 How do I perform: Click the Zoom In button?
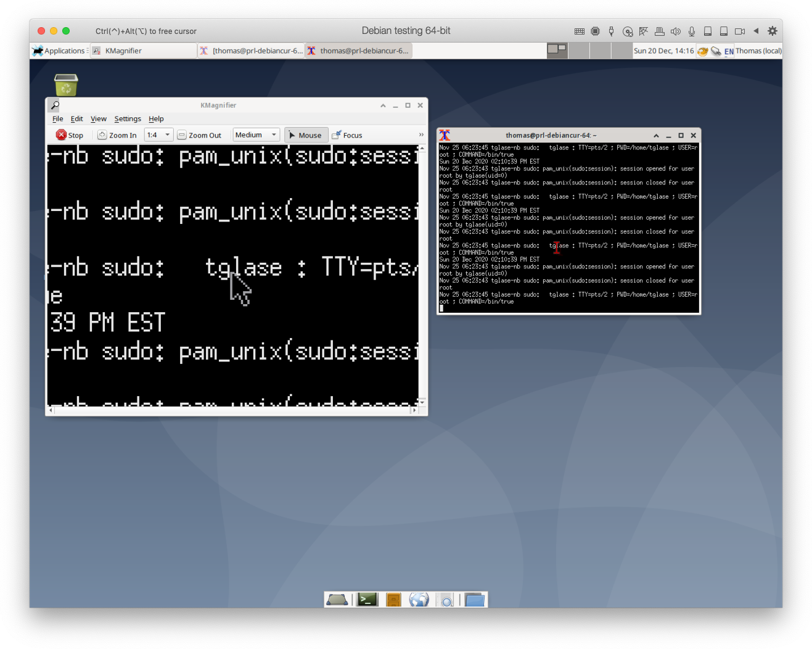[117, 135]
